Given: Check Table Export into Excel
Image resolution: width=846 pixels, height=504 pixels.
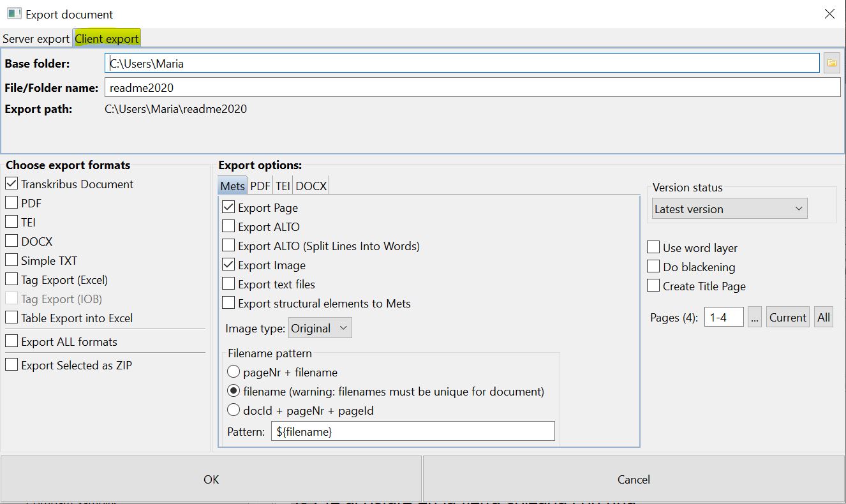Looking at the screenshot, I should [11, 318].
